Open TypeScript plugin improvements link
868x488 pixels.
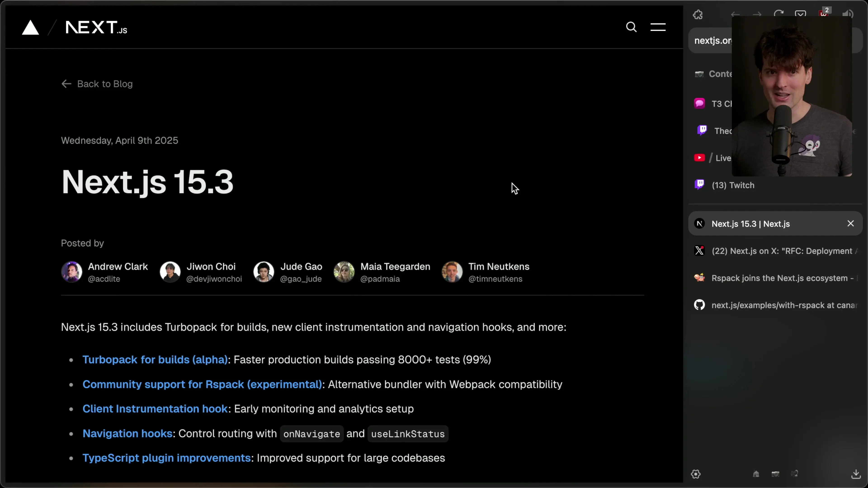coord(167,458)
